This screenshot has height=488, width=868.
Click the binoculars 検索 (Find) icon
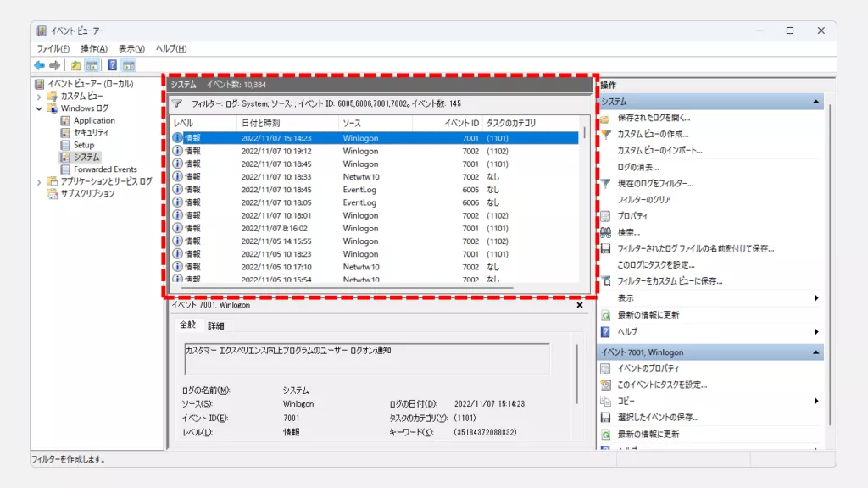click(x=605, y=232)
